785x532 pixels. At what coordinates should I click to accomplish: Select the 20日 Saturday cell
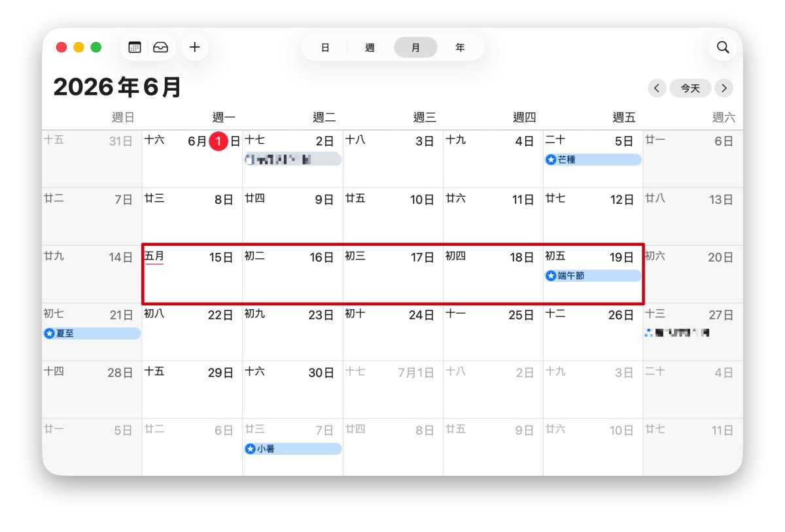pos(693,274)
